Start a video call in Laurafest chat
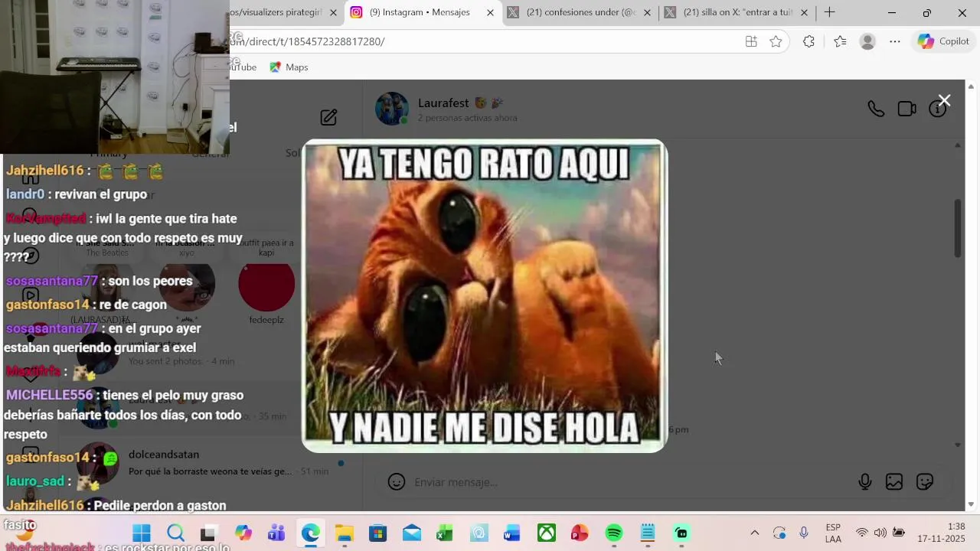The image size is (980, 551). [906, 109]
